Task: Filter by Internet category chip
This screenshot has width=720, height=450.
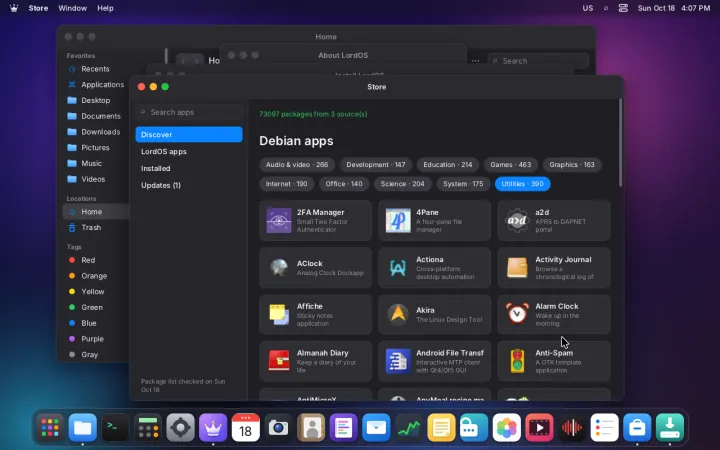Action: click(287, 184)
